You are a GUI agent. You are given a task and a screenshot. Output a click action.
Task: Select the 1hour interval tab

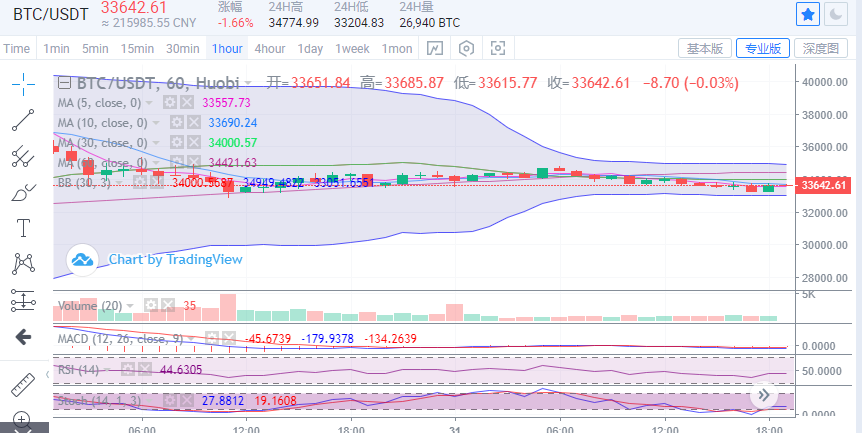click(x=226, y=48)
